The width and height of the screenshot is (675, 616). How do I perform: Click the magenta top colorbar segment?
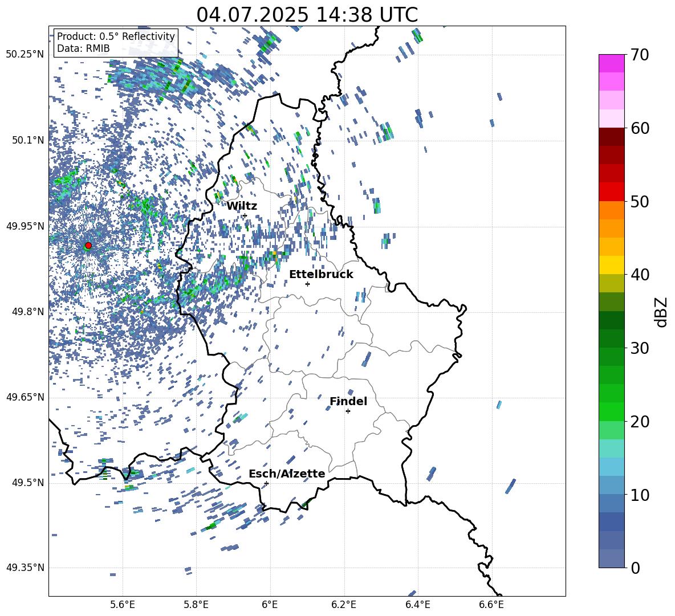pyautogui.click(x=612, y=64)
